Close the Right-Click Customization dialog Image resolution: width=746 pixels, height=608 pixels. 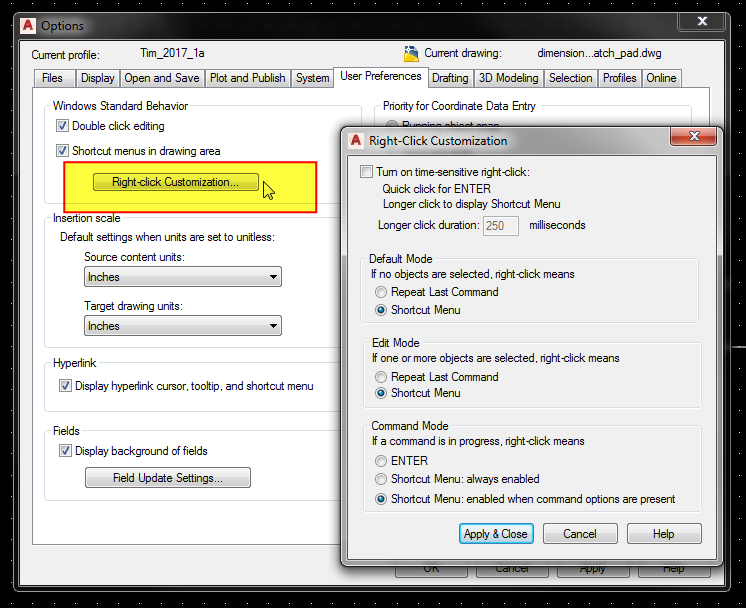(694, 137)
